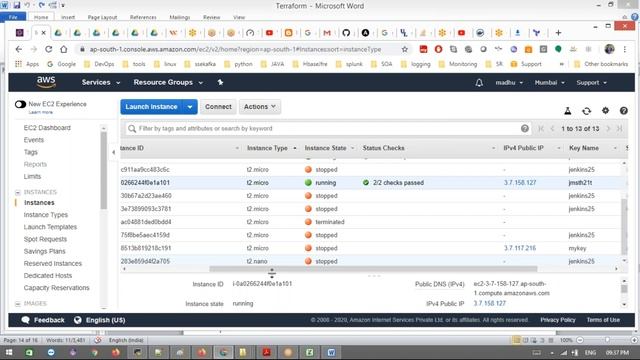Image resolution: width=640 pixels, height=360 pixels.
Task: Open the Mumbai region dropdown
Action: (549, 82)
